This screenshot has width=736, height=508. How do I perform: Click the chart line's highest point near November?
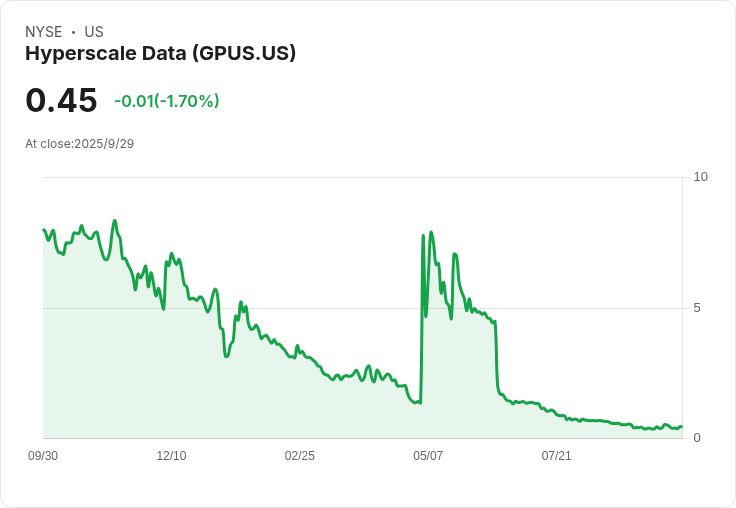point(115,221)
